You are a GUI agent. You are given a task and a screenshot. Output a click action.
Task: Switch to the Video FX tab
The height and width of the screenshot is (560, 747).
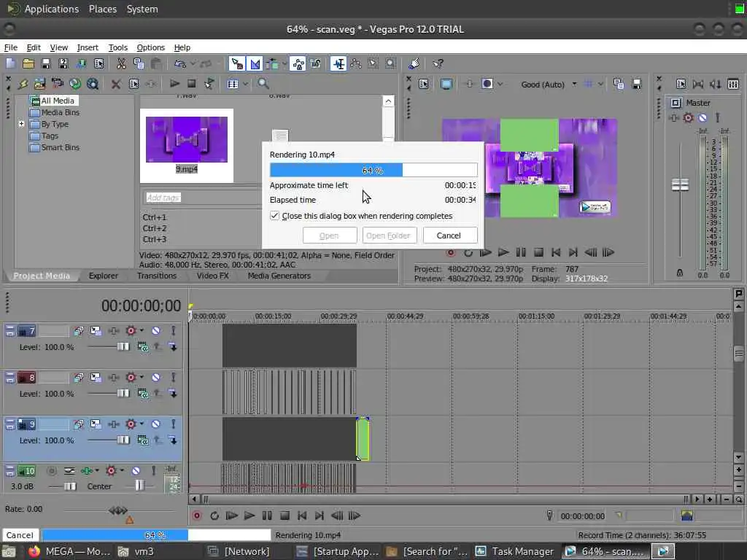[x=212, y=276]
